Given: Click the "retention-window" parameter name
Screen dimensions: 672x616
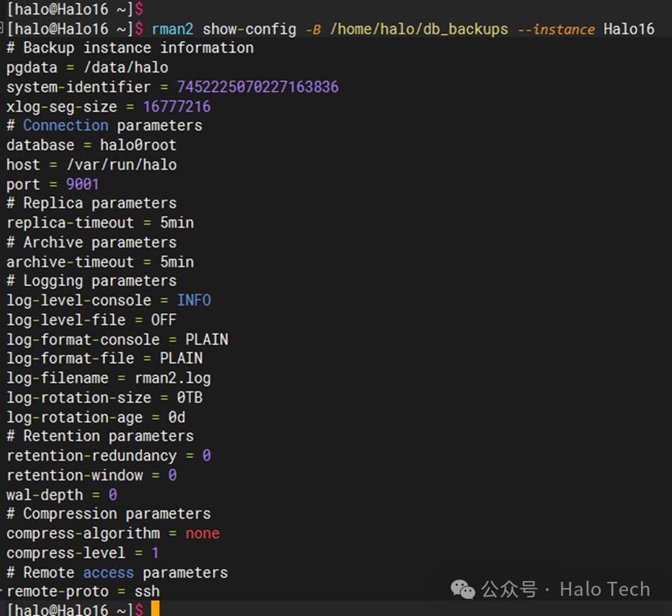Looking at the screenshot, I should click(75, 475).
